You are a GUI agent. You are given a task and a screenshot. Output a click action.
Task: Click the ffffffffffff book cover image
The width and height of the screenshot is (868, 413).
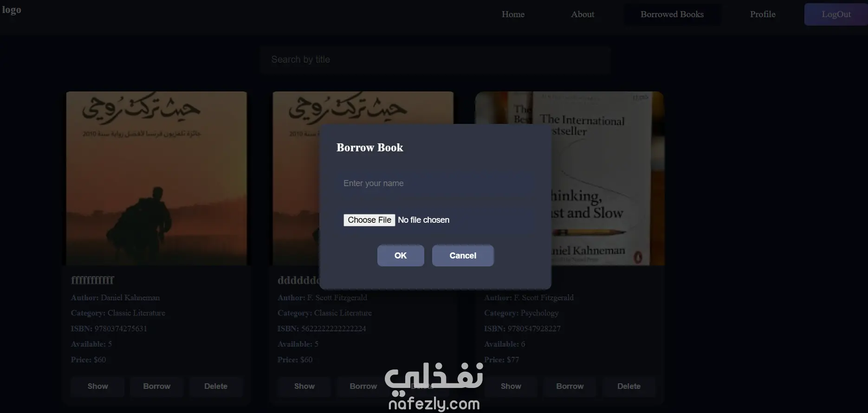coord(156,178)
